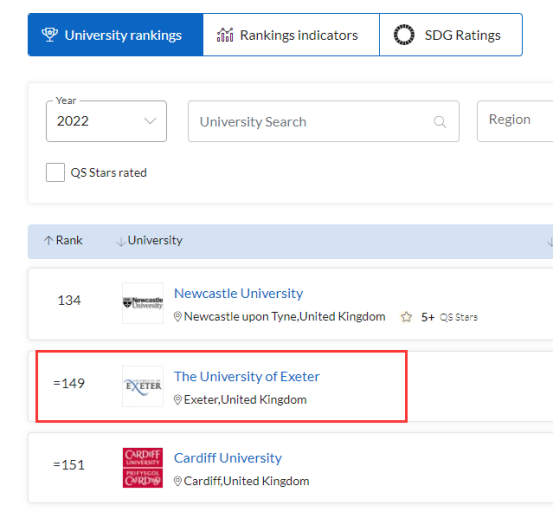Click the trophy icon in University rankings
This screenshot has height=512, width=554.
pos(50,35)
